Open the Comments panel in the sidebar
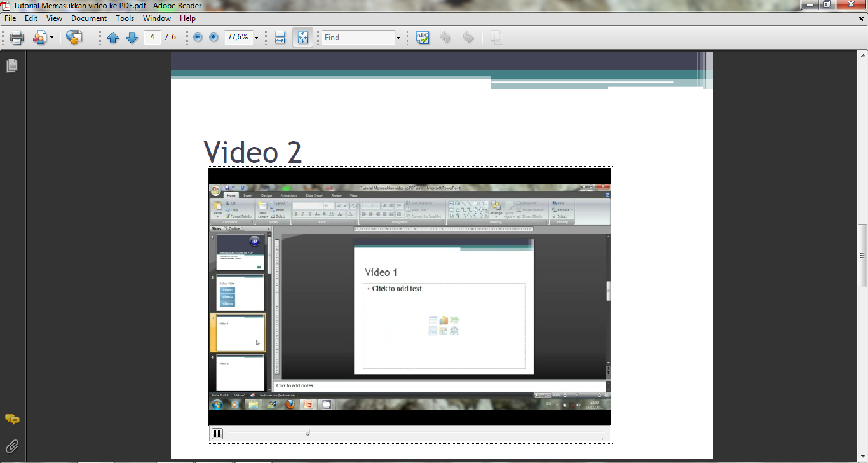This screenshot has height=463, width=868. tap(11, 420)
